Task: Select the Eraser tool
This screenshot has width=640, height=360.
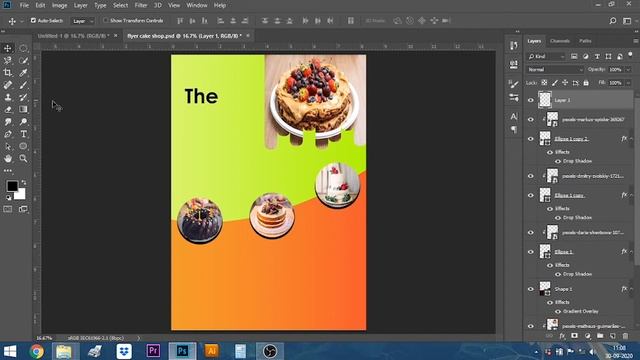Action: (x=8, y=109)
